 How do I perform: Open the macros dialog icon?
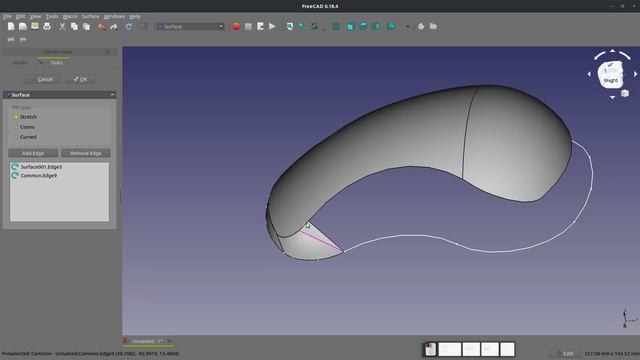[x=260, y=27]
